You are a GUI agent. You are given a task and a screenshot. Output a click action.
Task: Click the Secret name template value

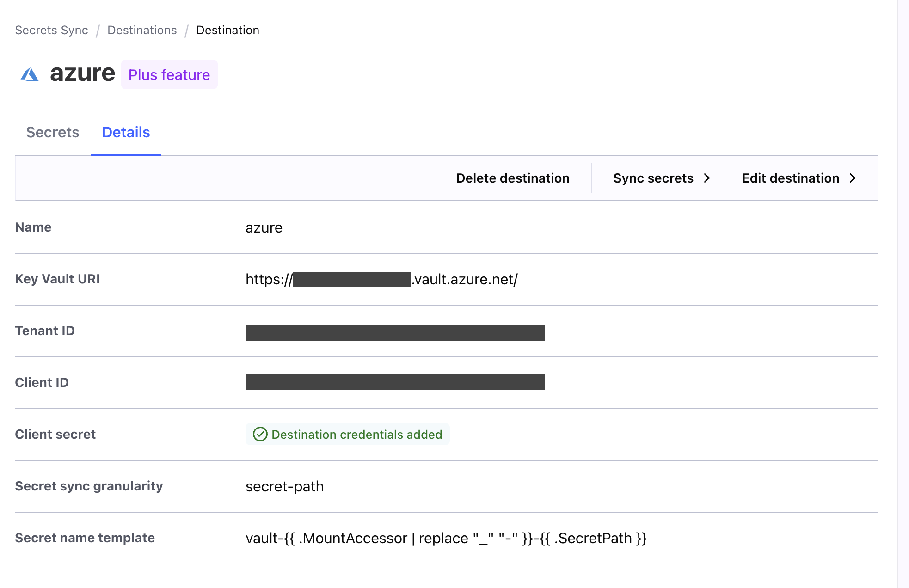click(x=446, y=538)
